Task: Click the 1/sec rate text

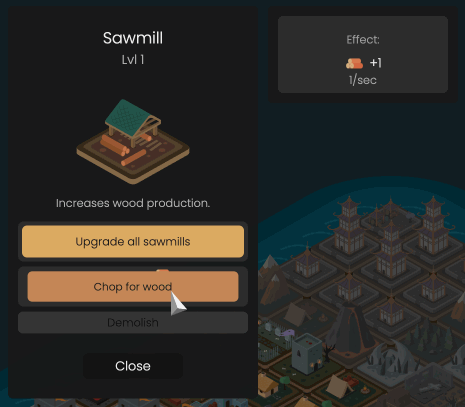Action: click(x=363, y=80)
